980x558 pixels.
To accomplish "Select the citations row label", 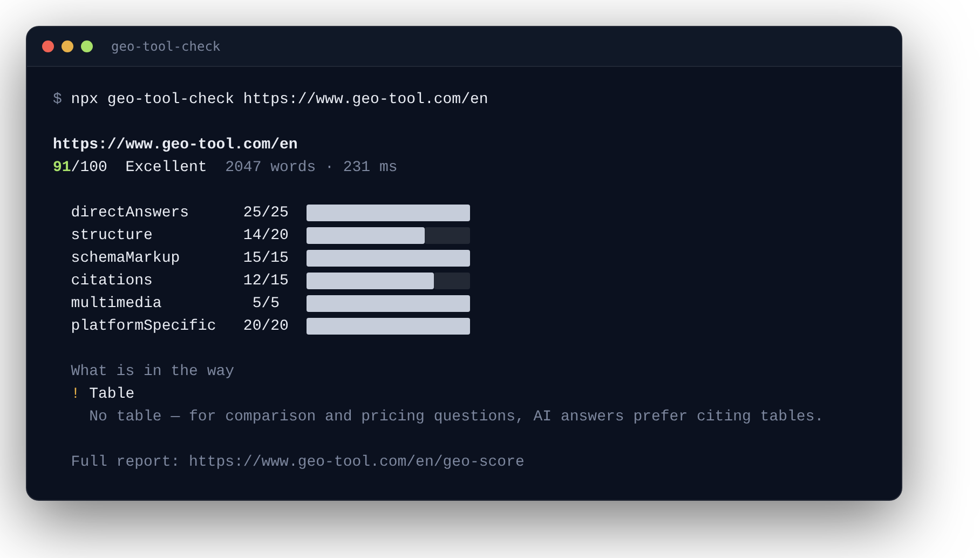I will pos(112,280).
